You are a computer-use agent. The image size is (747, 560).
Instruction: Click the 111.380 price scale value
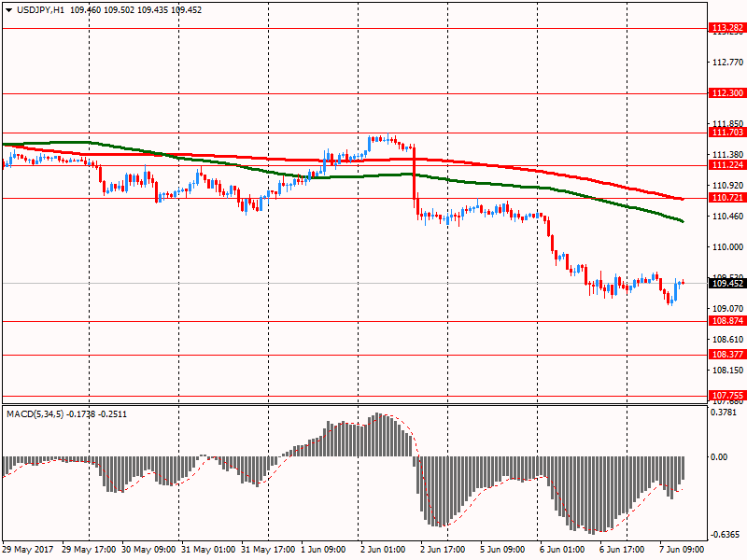[x=727, y=155]
